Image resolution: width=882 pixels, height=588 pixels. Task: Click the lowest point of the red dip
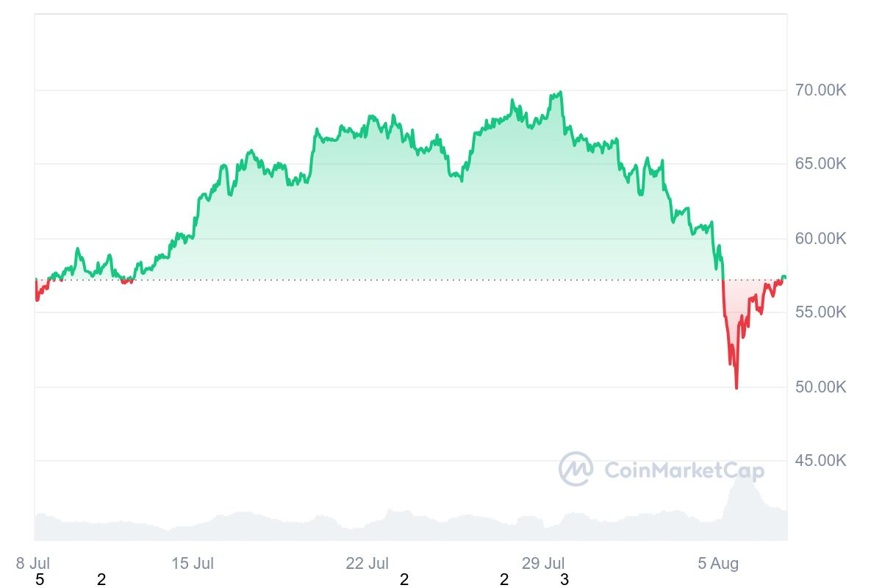[736, 388]
